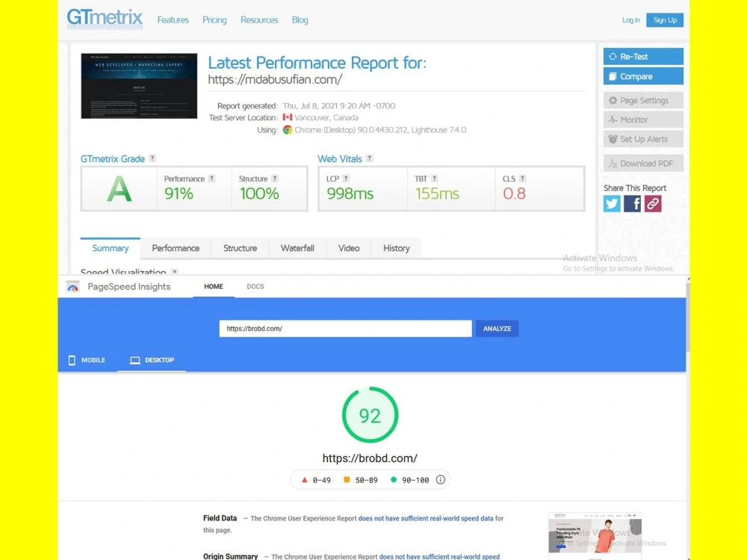Click Download PDF
Screen dimensions: 747x560
(643, 164)
